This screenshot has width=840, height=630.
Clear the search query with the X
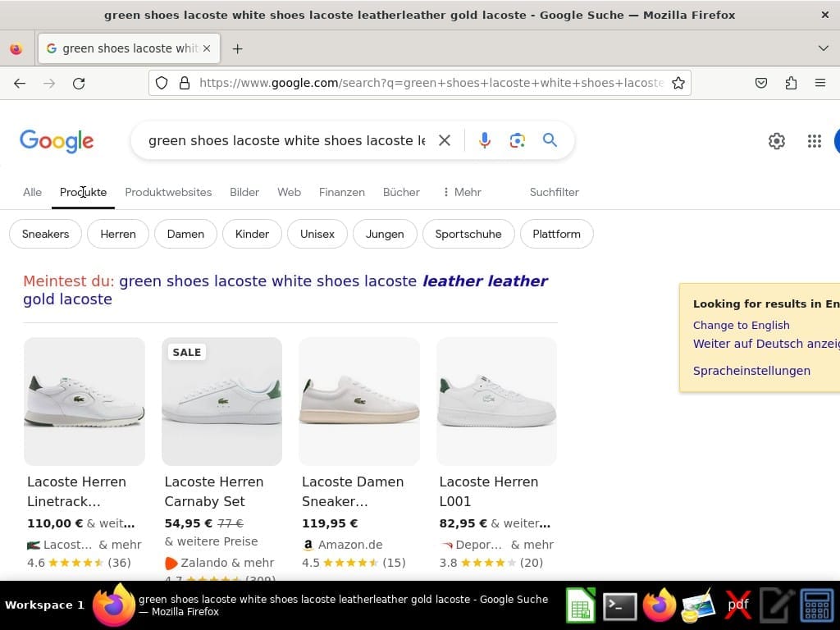point(445,140)
